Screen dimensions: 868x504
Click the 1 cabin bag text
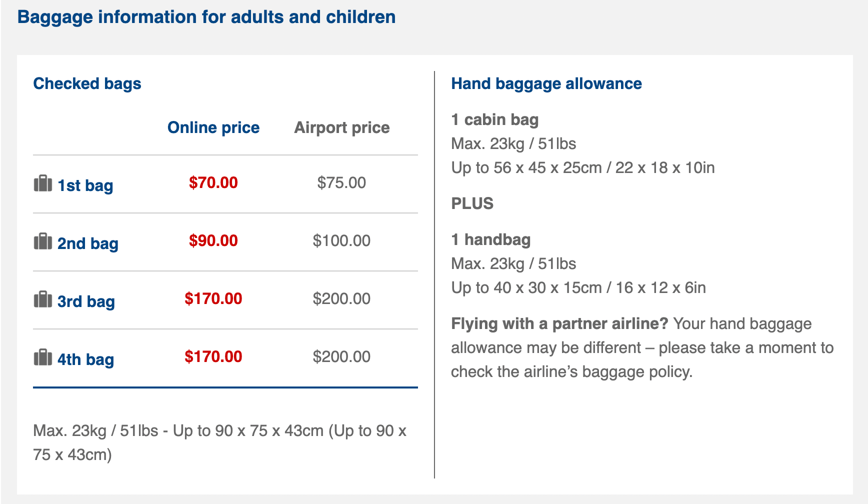pyautogui.click(x=495, y=119)
